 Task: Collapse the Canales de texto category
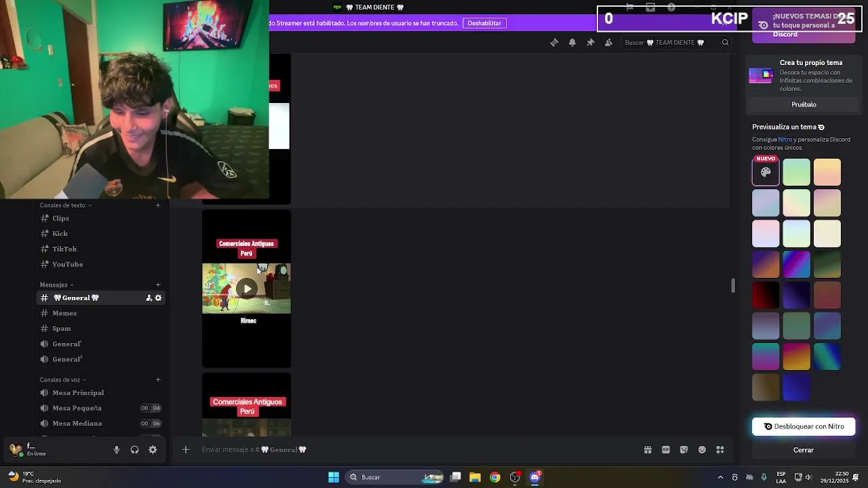65,205
